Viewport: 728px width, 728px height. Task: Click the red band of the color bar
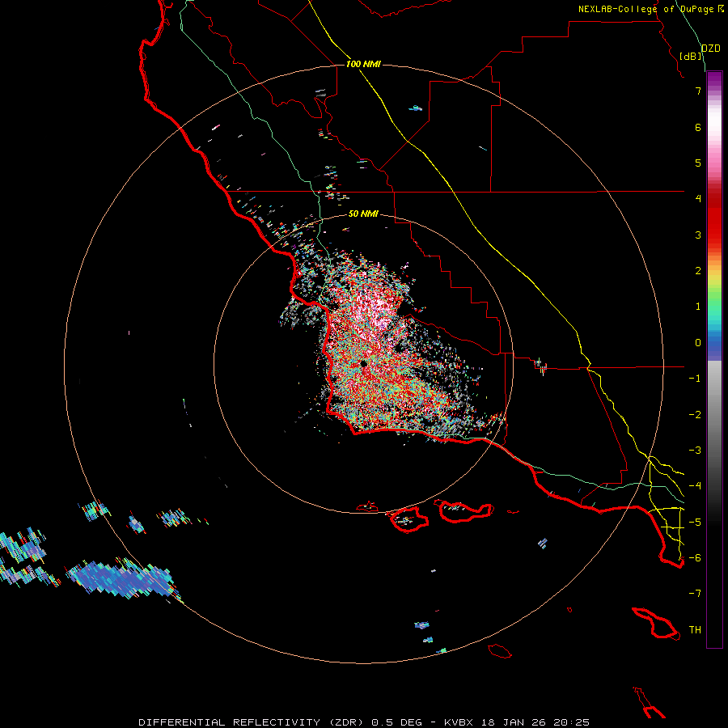point(714,218)
